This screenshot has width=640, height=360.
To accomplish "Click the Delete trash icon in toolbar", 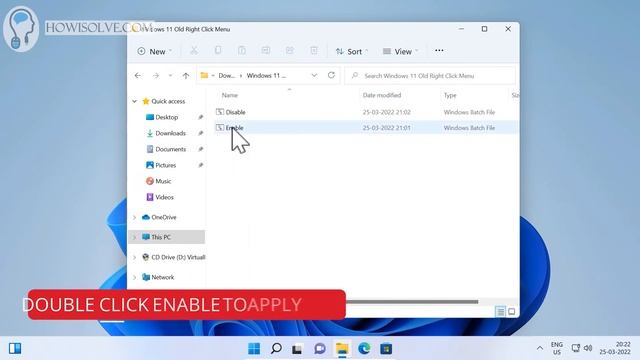I will click(314, 51).
